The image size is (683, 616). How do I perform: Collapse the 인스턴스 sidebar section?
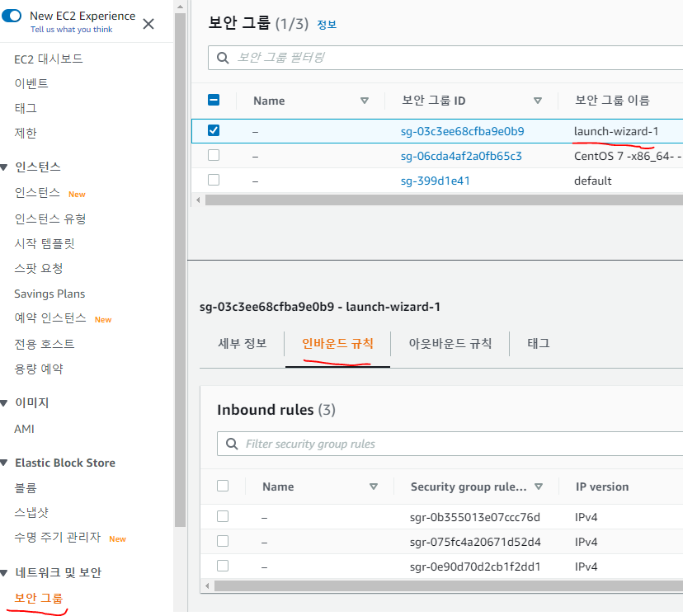pyautogui.click(x=4, y=167)
